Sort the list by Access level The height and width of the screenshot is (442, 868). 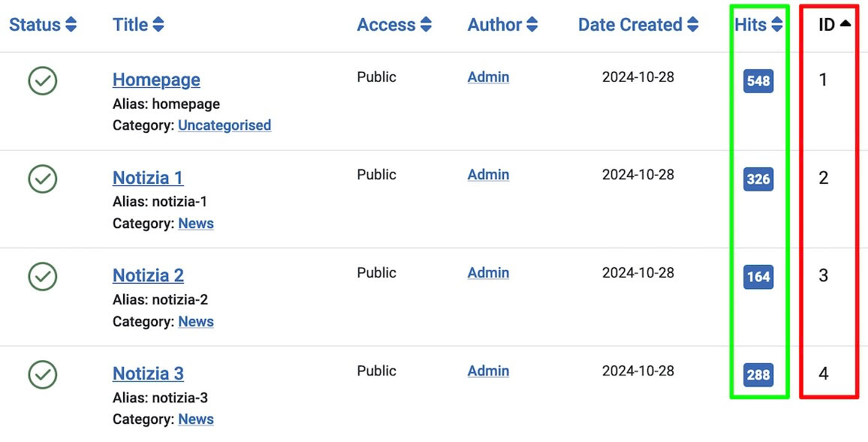coord(394,25)
